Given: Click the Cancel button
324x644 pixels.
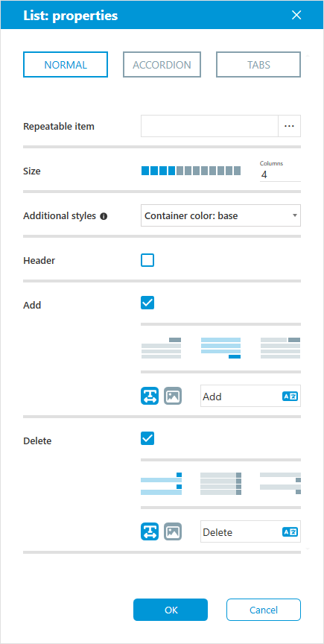Looking at the screenshot, I should 264,610.
